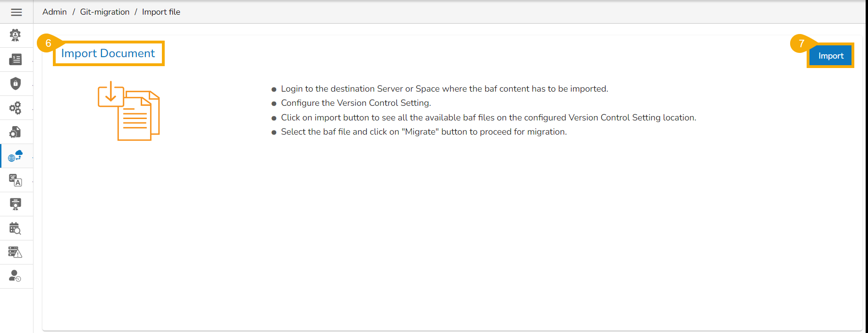Open the calendar search sidebar icon

[16, 228]
